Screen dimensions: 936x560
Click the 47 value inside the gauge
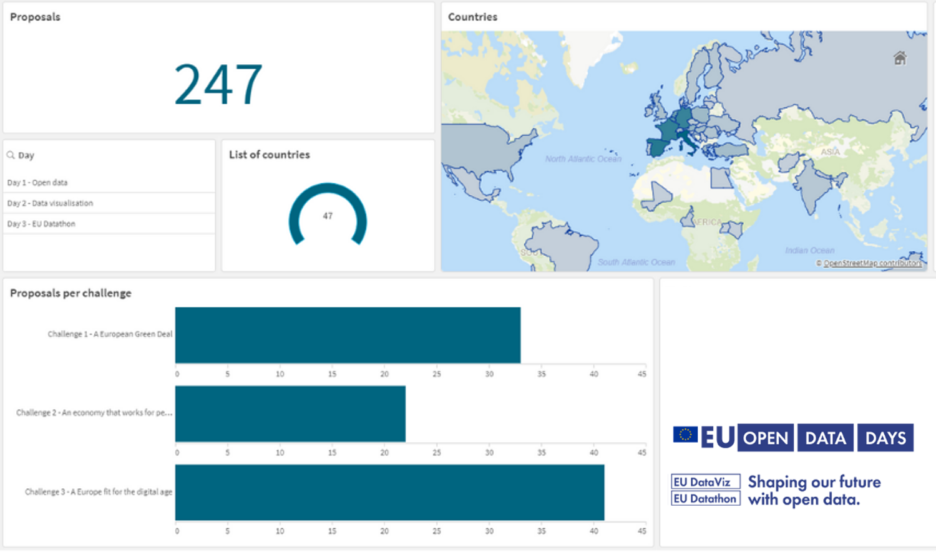click(328, 216)
